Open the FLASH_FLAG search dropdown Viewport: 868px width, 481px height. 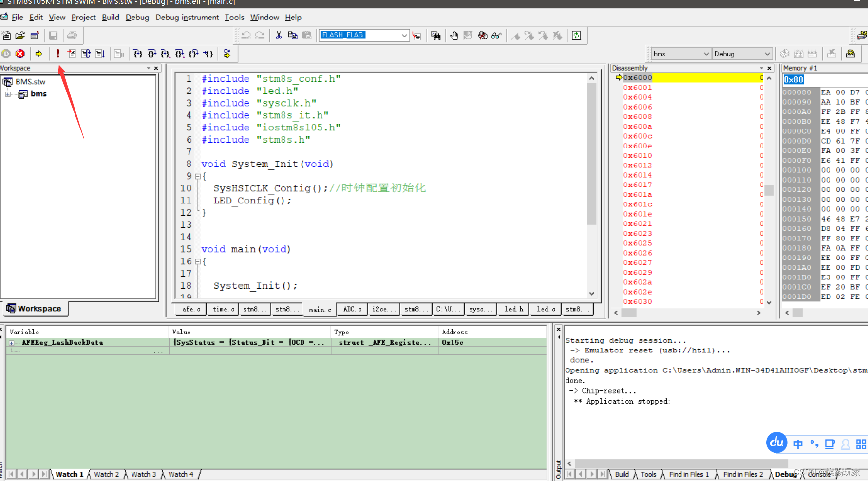pyautogui.click(x=404, y=36)
